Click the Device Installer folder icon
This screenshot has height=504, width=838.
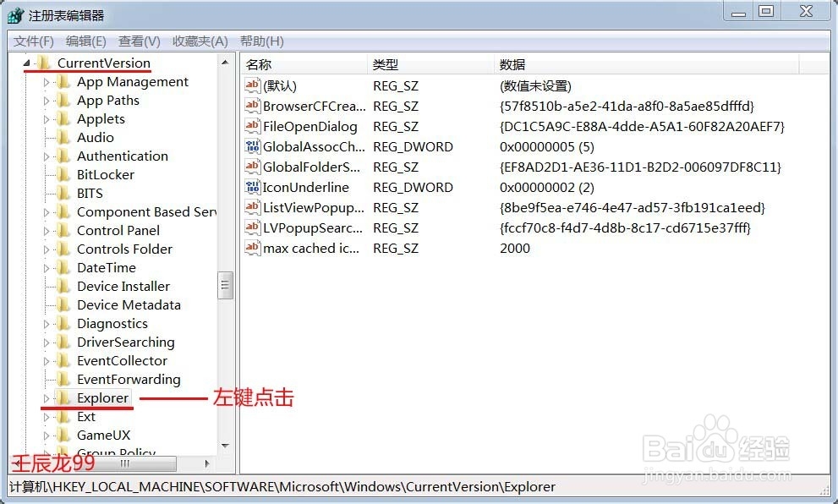pyautogui.click(x=63, y=287)
